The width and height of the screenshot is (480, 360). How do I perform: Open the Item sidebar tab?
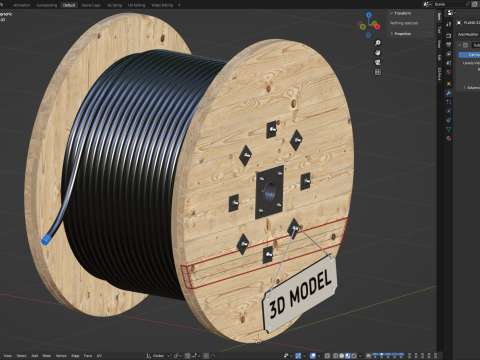pyautogui.click(x=439, y=17)
